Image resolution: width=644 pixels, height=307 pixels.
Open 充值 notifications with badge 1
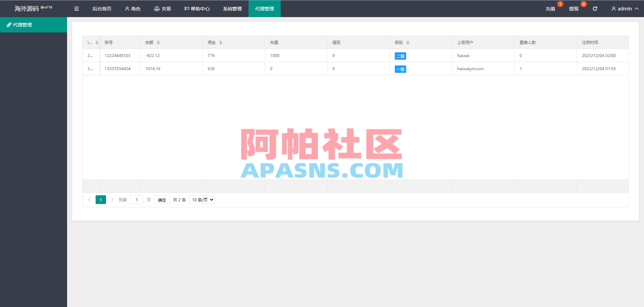[550, 9]
